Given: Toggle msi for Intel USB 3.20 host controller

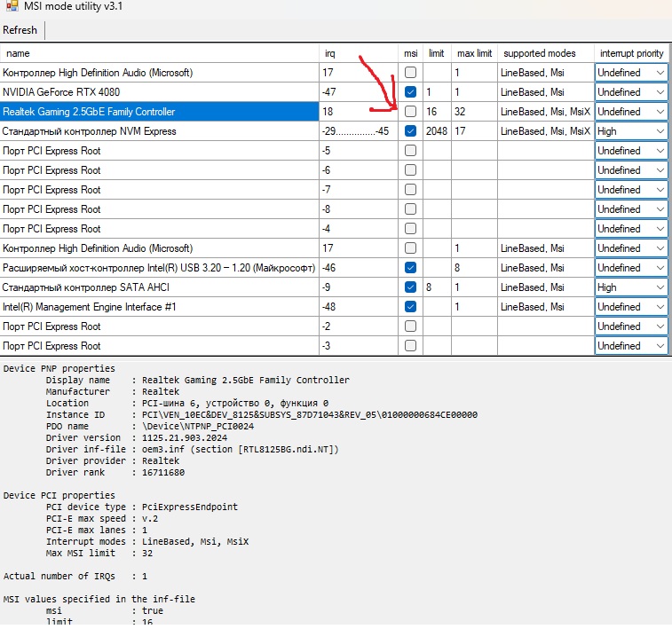Looking at the screenshot, I should 410,268.
